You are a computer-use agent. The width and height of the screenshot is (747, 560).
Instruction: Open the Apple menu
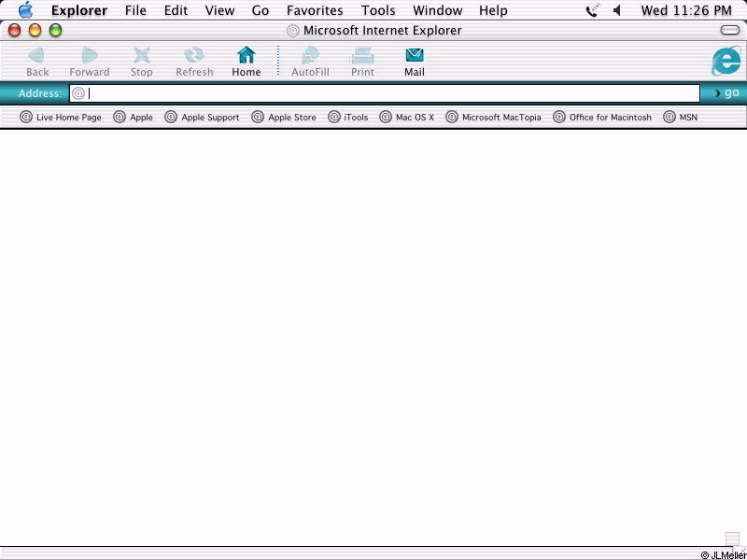(25, 10)
